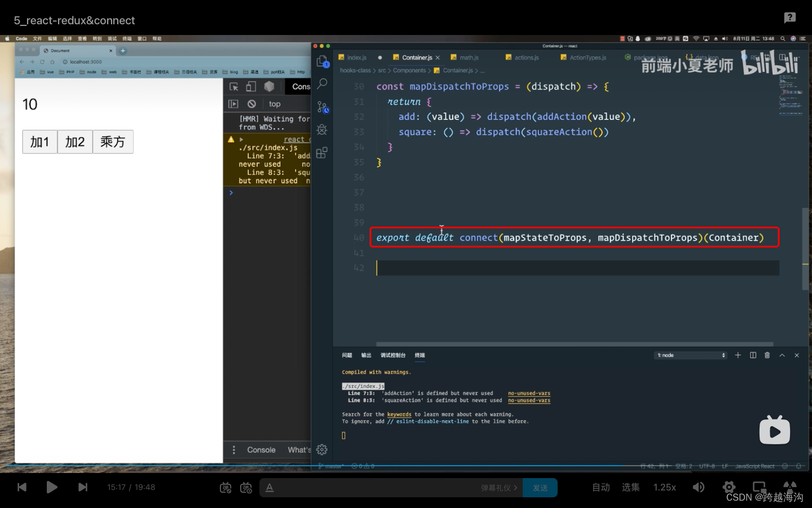Open the VS Code Search icon
This screenshot has height=508, width=812.
[322, 84]
